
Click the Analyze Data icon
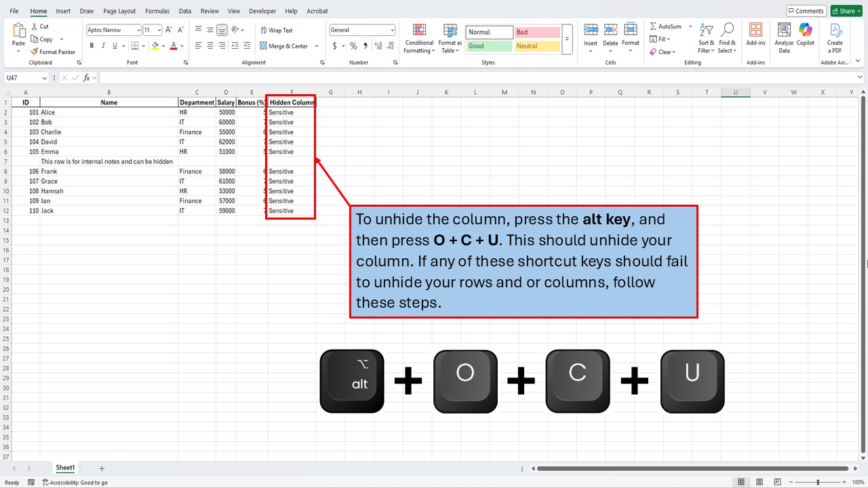[783, 34]
